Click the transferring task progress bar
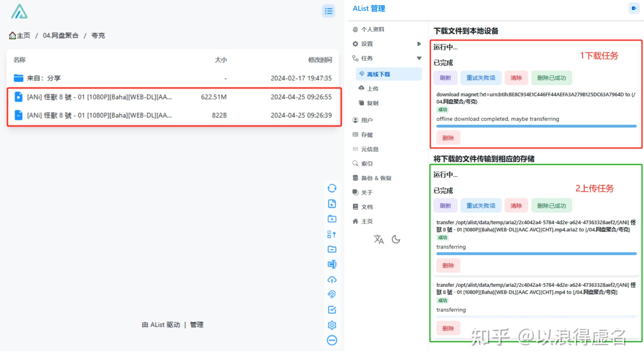 [x=537, y=253]
